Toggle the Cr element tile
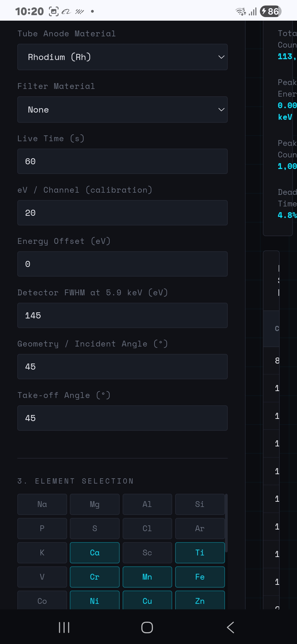297x644 pixels. 95,577
